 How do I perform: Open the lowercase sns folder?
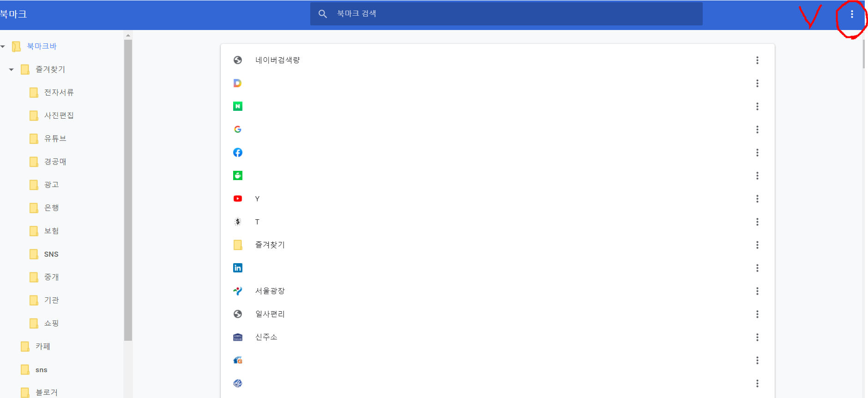point(41,370)
